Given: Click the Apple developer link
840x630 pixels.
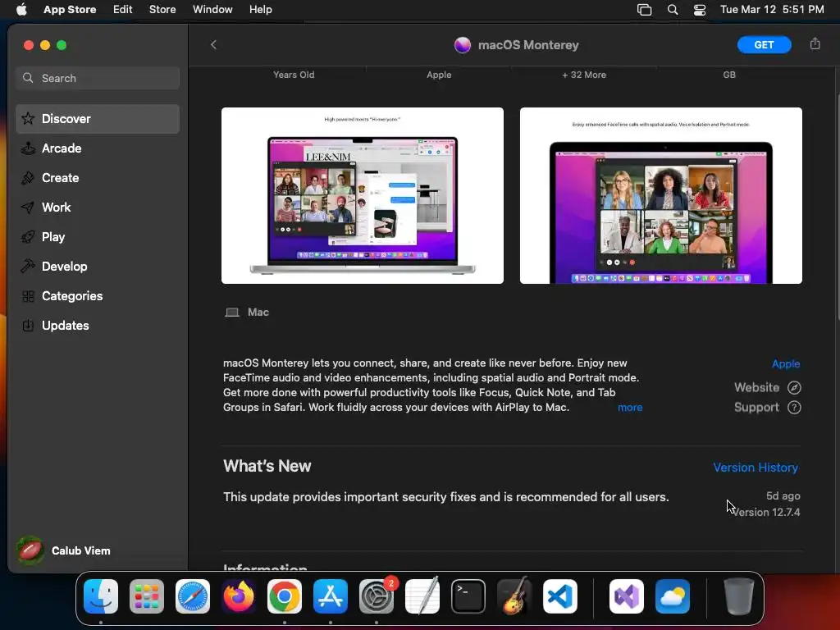Looking at the screenshot, I should tap(786, 363).
